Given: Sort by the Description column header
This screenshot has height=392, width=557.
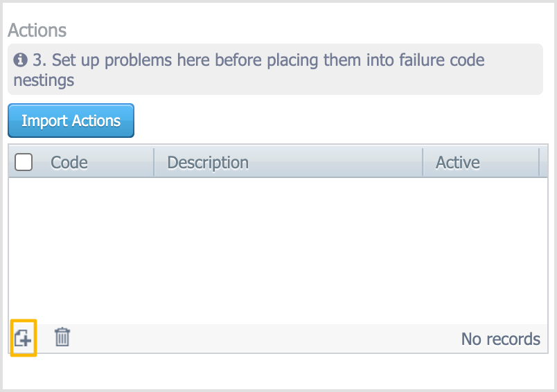Looking at the screenshot, I should [x=208, y=163].
